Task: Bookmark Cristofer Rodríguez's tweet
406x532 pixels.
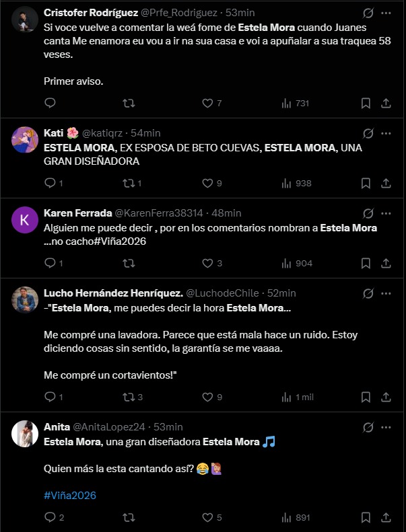Action: [366, 103]
